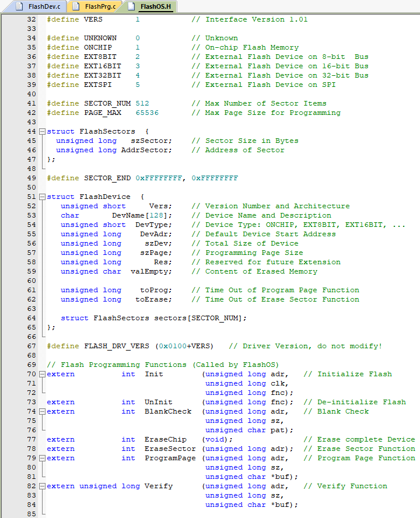Click the file icon on FlashPrg.c tab
This screenshot has width=420, height=518.
point(76,7)
